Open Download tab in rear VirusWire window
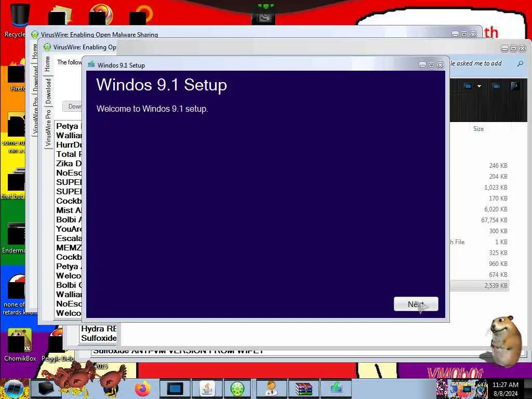532x399 pixels. 35,78
